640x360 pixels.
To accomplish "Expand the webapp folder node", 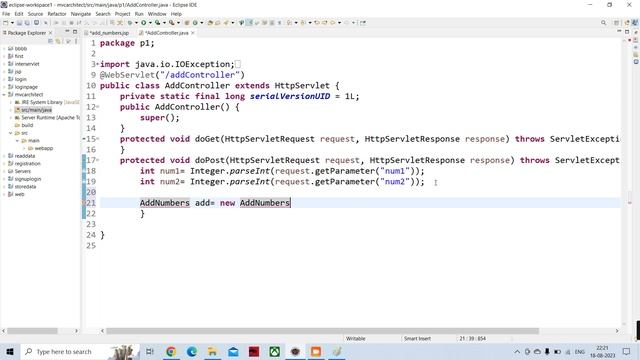I will click(x=24, y=149).
